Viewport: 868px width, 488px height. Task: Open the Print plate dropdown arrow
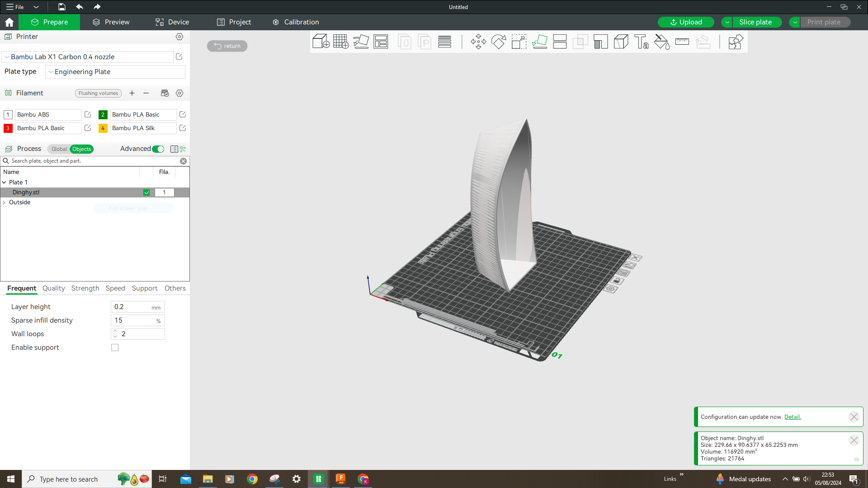coord(795,22)
